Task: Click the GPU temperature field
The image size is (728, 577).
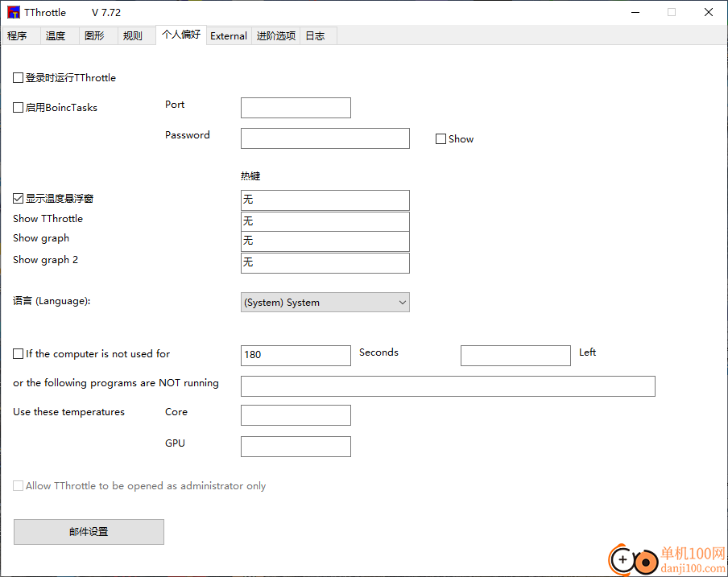Action: 296,447
